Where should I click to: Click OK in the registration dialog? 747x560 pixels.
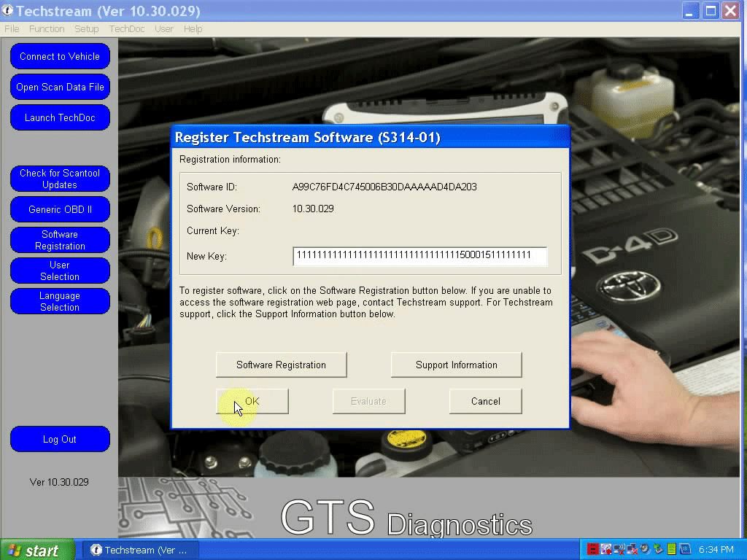pos(252,401)
